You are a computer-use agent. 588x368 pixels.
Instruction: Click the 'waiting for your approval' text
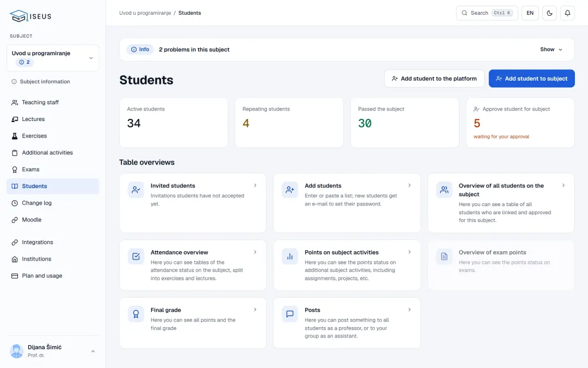(501, 137)
